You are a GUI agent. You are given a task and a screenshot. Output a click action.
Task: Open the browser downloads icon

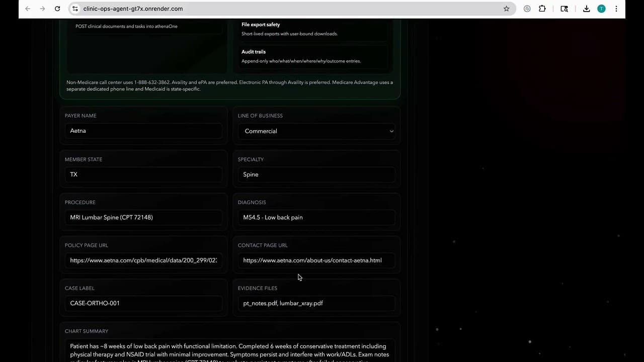[x=587, y=9]
